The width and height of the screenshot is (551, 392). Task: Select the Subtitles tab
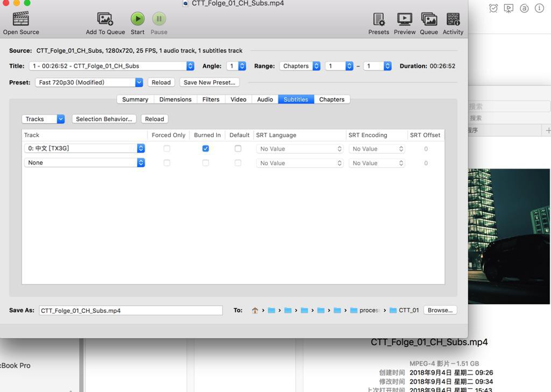(296, 99)
